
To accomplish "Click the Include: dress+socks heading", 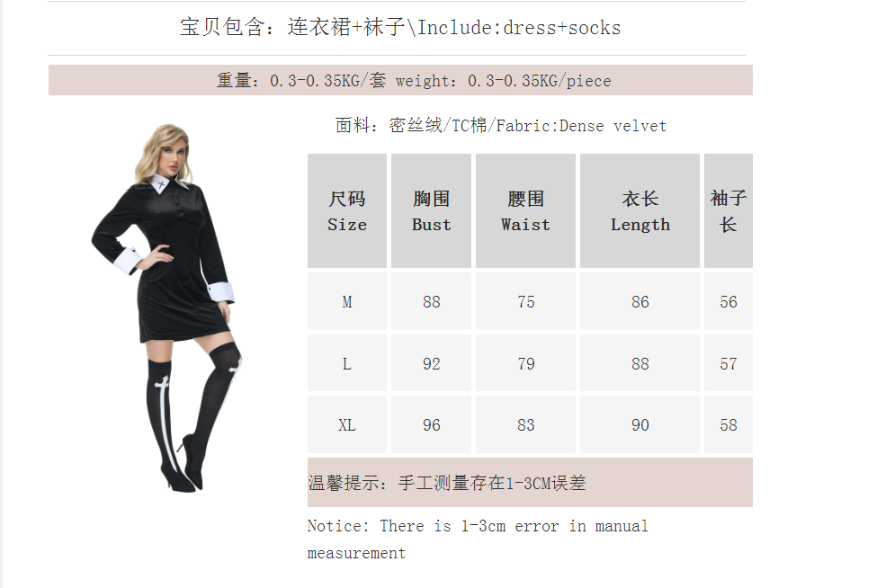I will (x=400, y=27).
